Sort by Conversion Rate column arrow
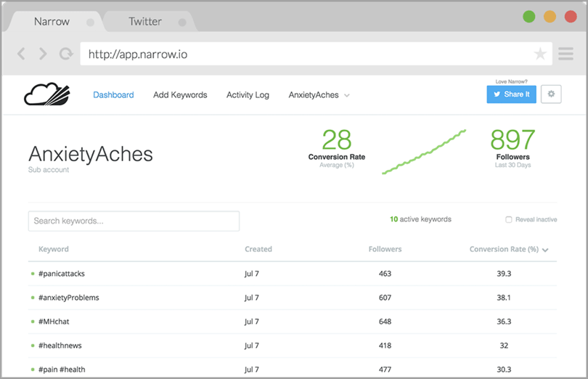Image resolution: width=588 pixels, height=379 pixels. (545, 250)
